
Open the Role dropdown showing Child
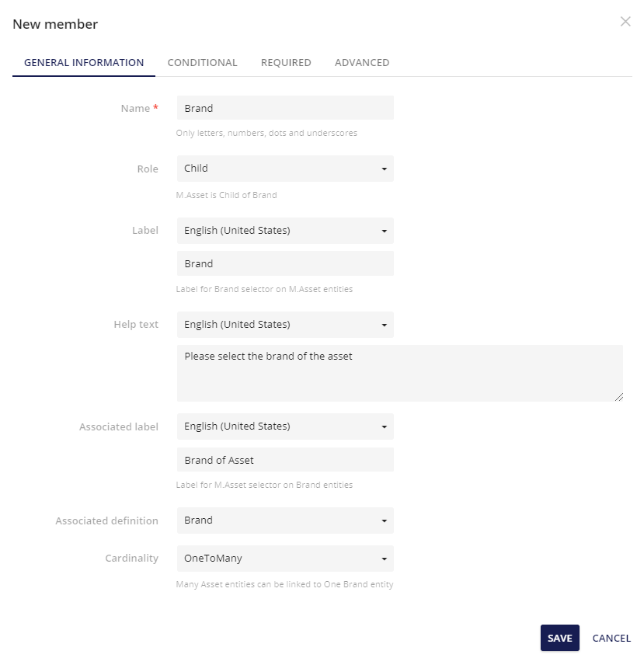(x=284, y=169)
